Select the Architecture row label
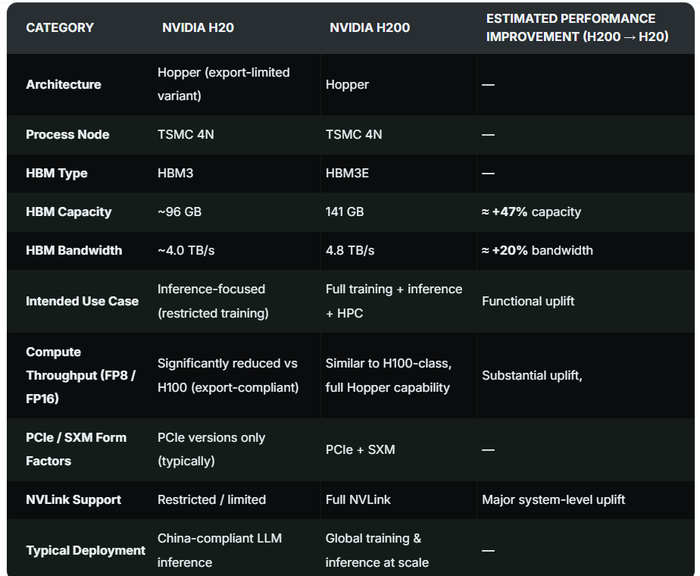 point(63,85)
